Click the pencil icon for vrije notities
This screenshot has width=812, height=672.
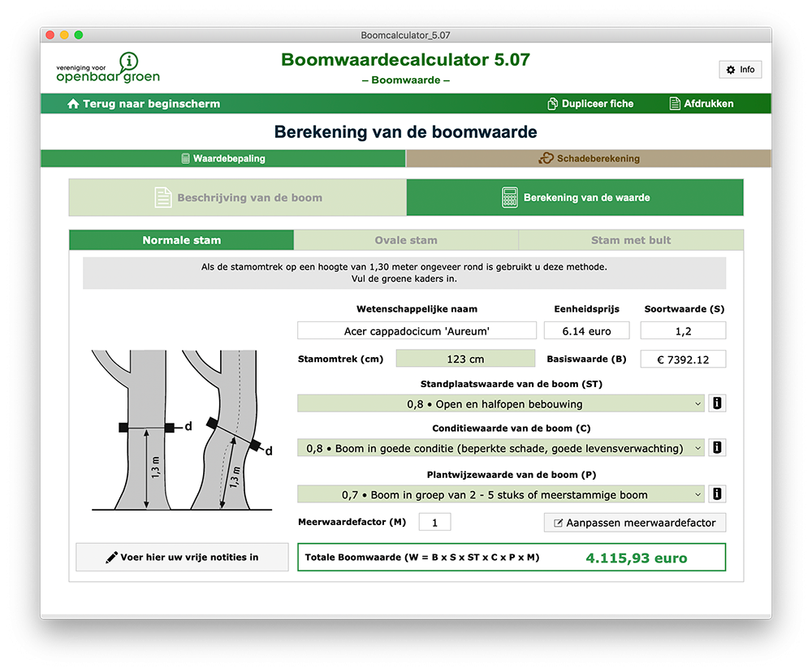[111, 557]
